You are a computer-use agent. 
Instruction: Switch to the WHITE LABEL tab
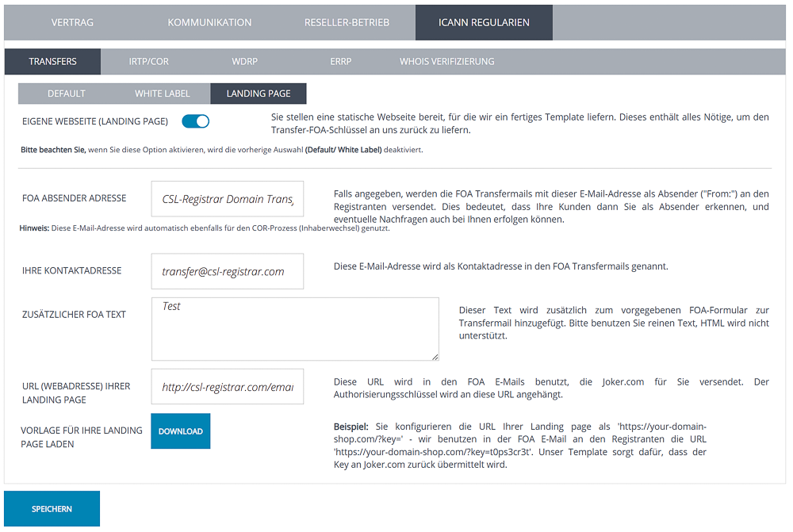(163, 94)
